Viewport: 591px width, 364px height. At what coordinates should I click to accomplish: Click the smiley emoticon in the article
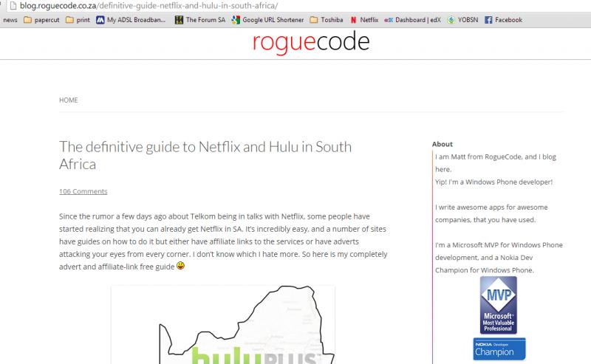click(x=180, y=266)
